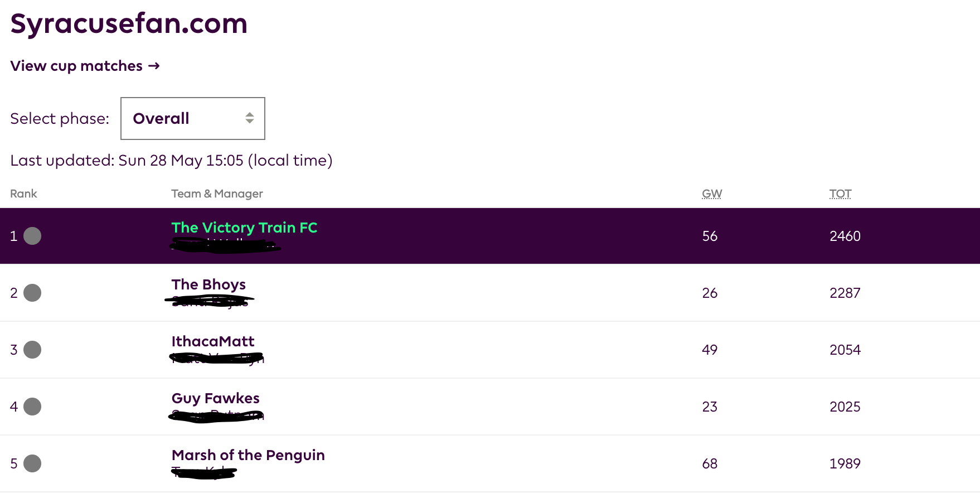Click the up/down arrows inside the phase selector

(250, 118)
